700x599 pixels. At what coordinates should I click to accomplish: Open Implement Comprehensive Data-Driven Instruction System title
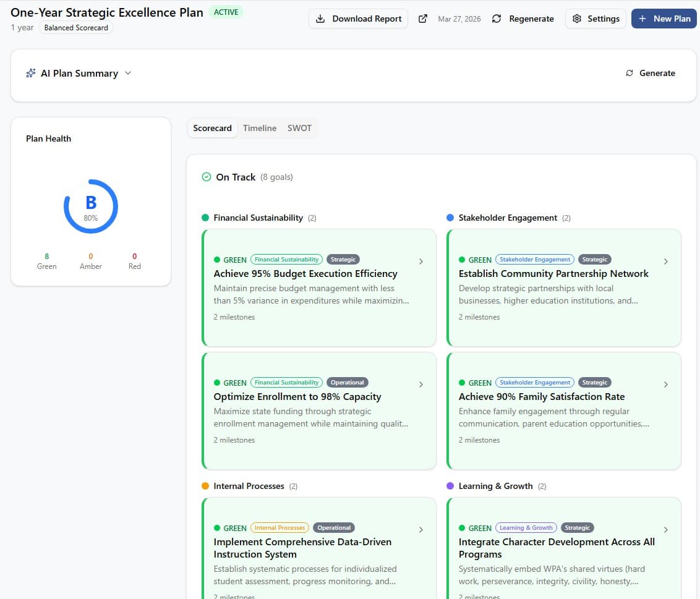[x=302, y=548]
